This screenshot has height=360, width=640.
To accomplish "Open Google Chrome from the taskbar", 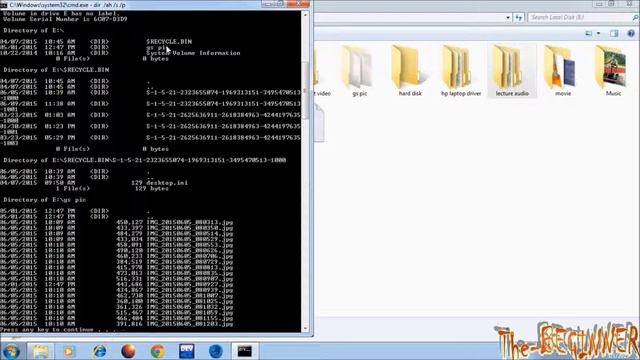I will (158, 351).
